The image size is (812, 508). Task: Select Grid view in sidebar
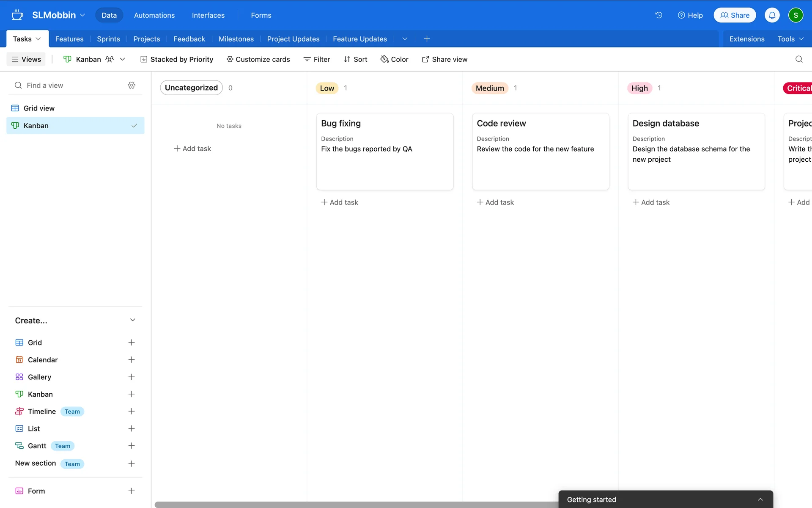coord(39,108)
